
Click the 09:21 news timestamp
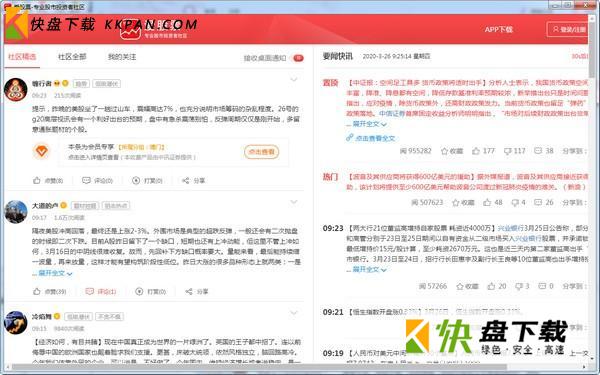pyautogui.click(x=333, y=312)
